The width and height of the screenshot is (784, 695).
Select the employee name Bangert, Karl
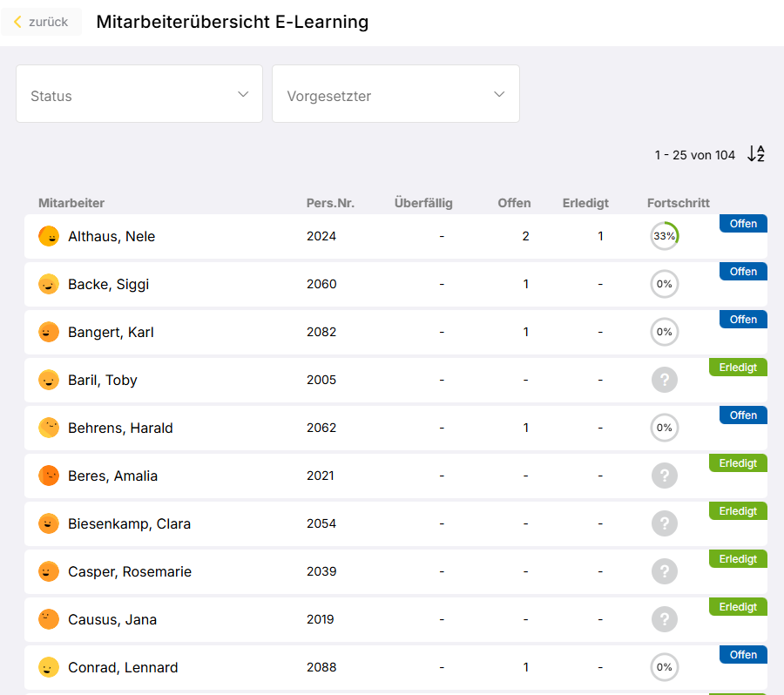(x=111, y=332)
